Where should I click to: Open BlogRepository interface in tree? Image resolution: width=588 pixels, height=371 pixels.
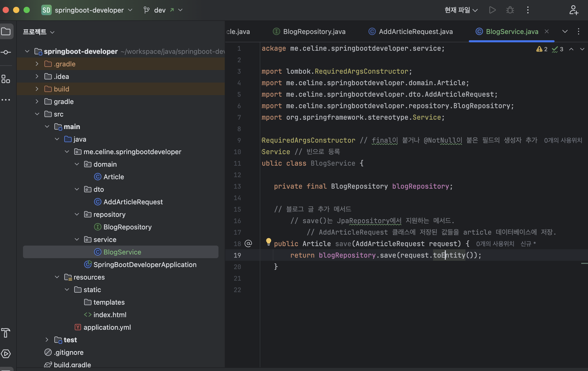[123, 227]
